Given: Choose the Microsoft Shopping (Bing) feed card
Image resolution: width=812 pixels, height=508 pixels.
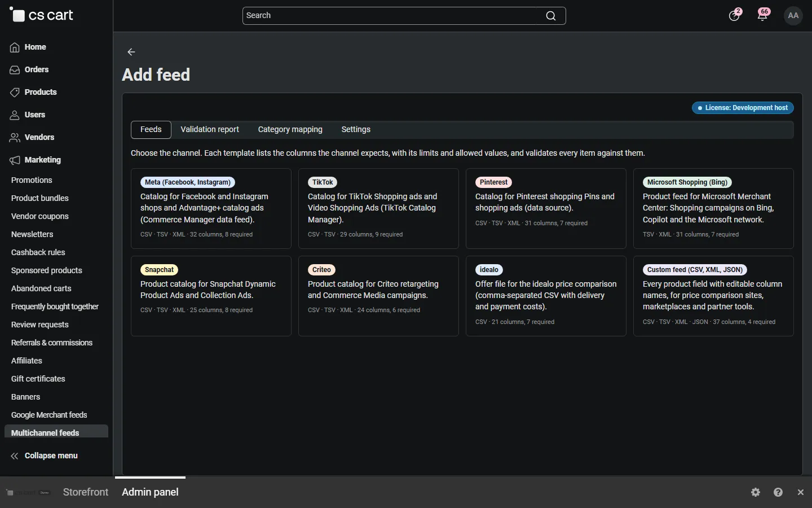Looking at the screenshot, I should click(714, 209).
